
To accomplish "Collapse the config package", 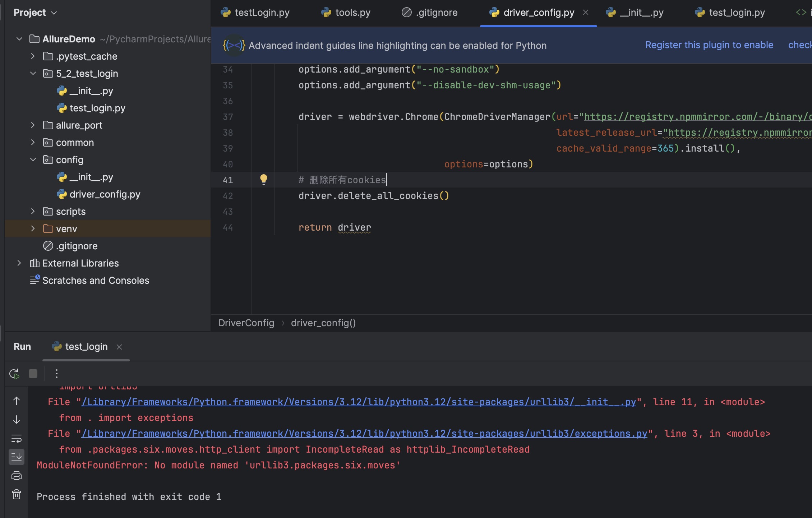I will [33, 160].
